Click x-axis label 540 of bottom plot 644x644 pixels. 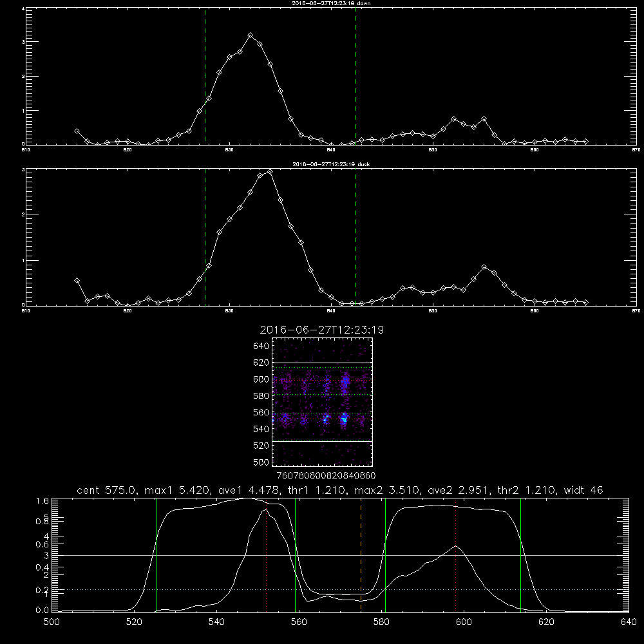point(216,622)
